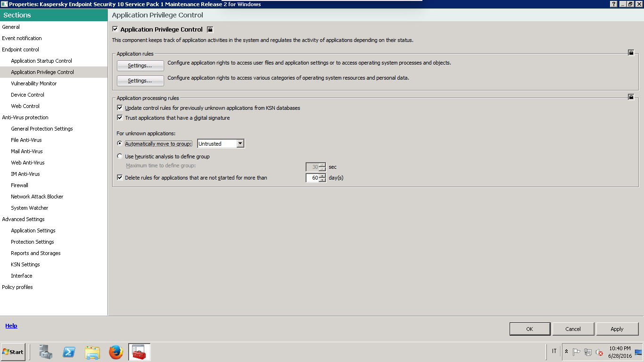Launch PowerShell from taskbar

pyautogui.click(x=69, y=352)
